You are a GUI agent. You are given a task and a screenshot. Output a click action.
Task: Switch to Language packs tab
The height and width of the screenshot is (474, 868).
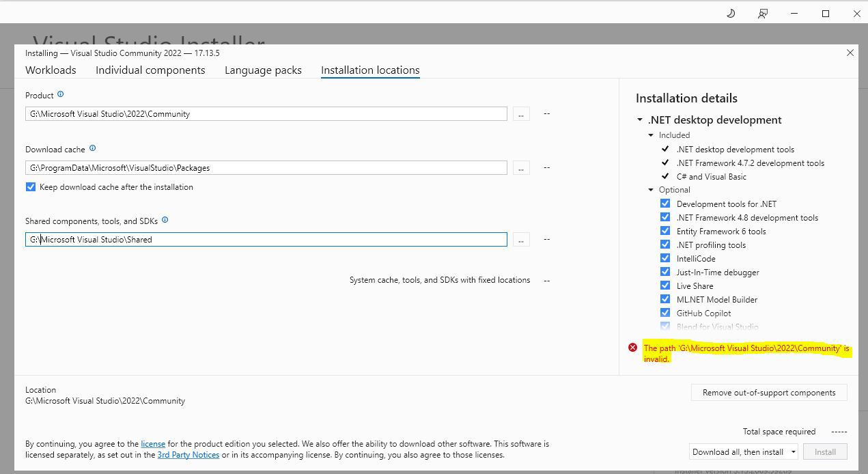tap(263, 70)
